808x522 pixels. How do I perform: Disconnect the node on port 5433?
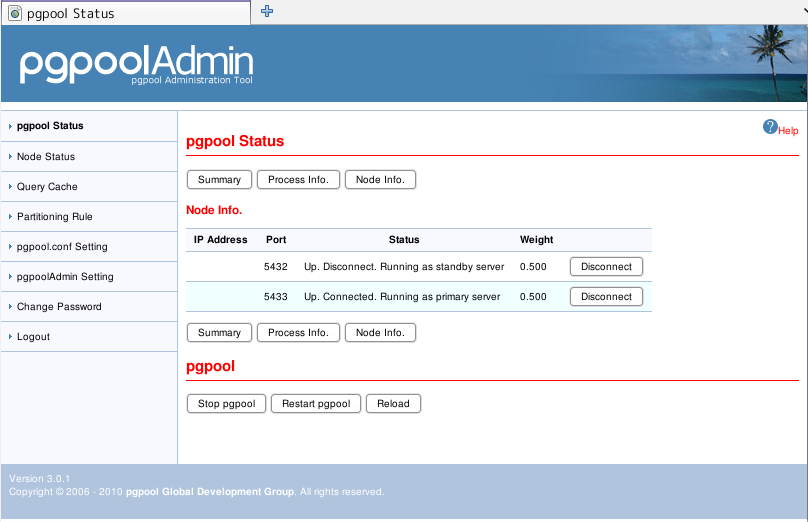[606, 296]
